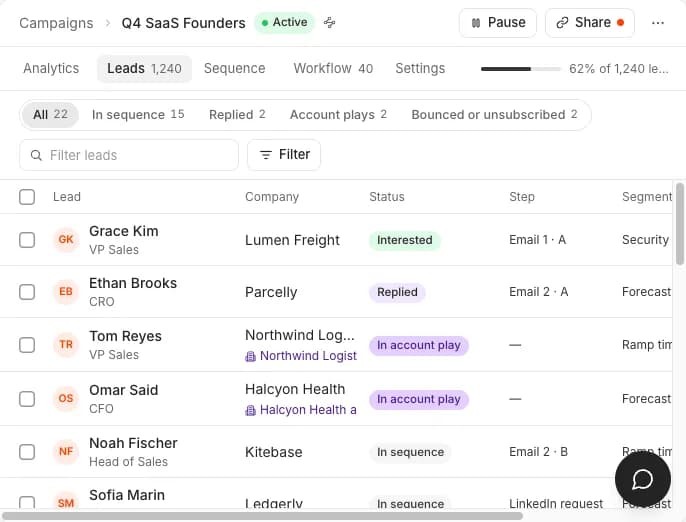Click the EB avatar for Ethan Brooks
The width and height of the screenshot is (686, 522).
click(66, 291)
